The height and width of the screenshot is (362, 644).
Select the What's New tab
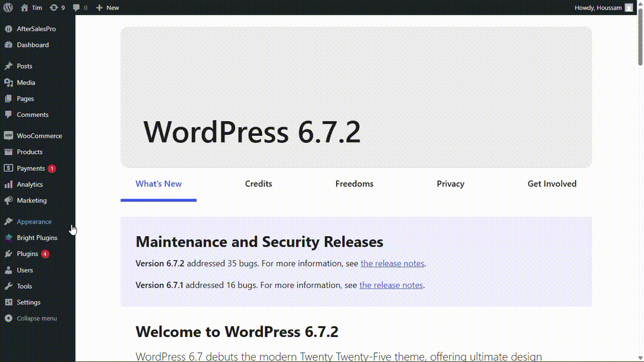[x=159, y=184]
